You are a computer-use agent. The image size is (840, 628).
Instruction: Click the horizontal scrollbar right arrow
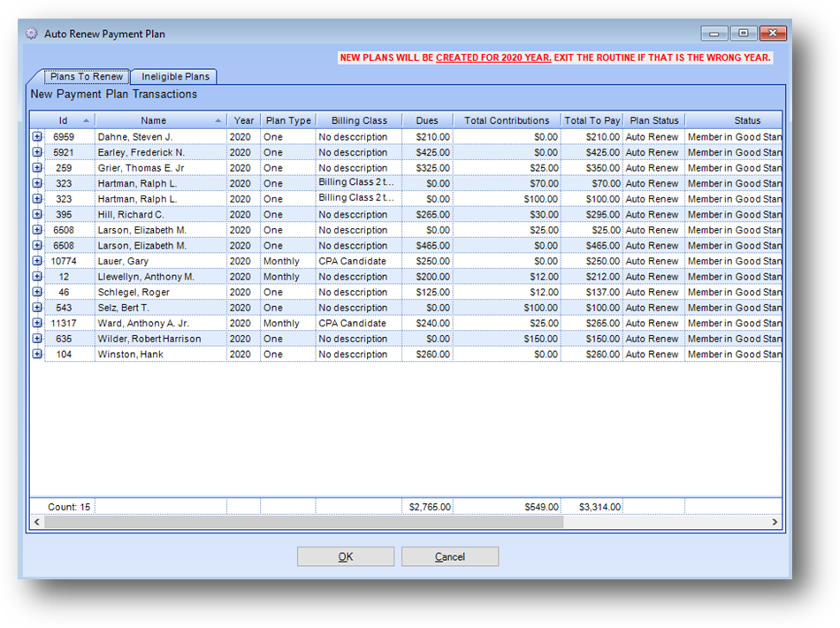[x=775, y=522]
